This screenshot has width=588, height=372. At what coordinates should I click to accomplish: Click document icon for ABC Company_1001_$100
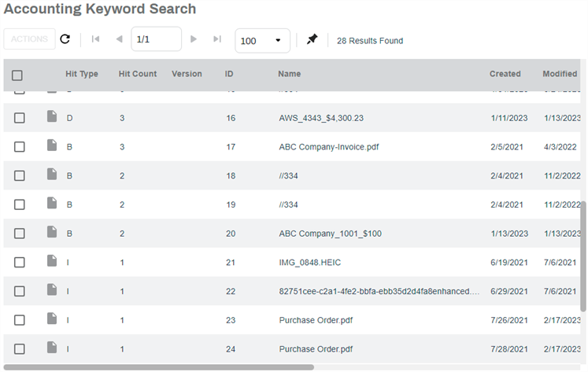[x=52, y=232]
